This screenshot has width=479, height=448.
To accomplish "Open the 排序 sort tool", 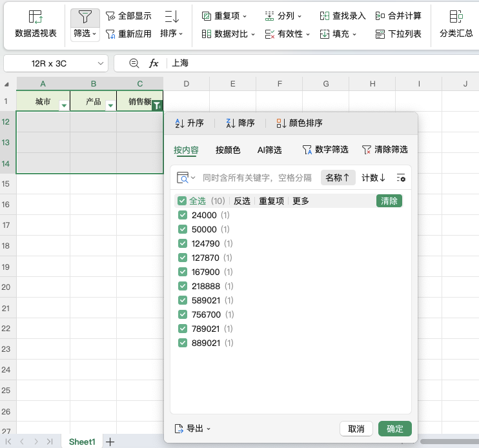I will point(171,24).
